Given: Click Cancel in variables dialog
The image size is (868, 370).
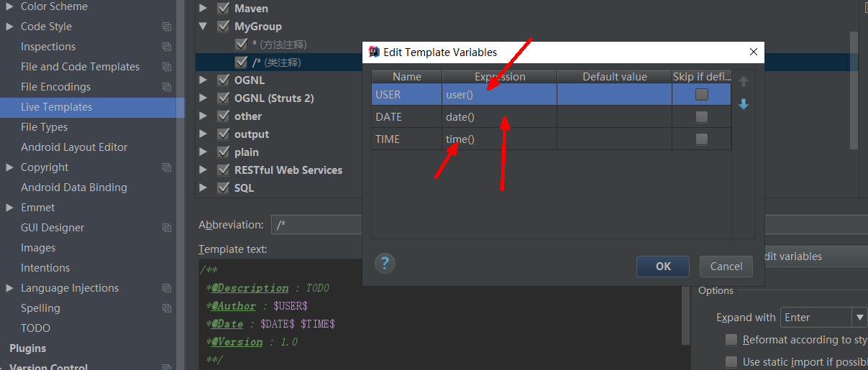Looking at the screenshot, I should 726,267.
